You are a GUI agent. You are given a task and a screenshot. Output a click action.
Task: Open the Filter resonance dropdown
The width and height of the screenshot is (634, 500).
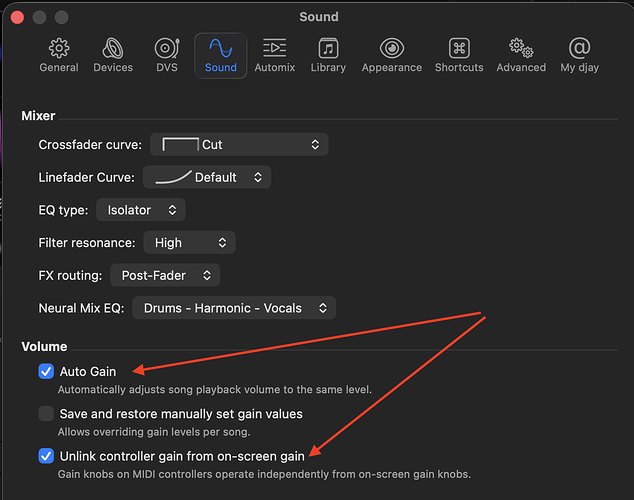pos(189,243)
